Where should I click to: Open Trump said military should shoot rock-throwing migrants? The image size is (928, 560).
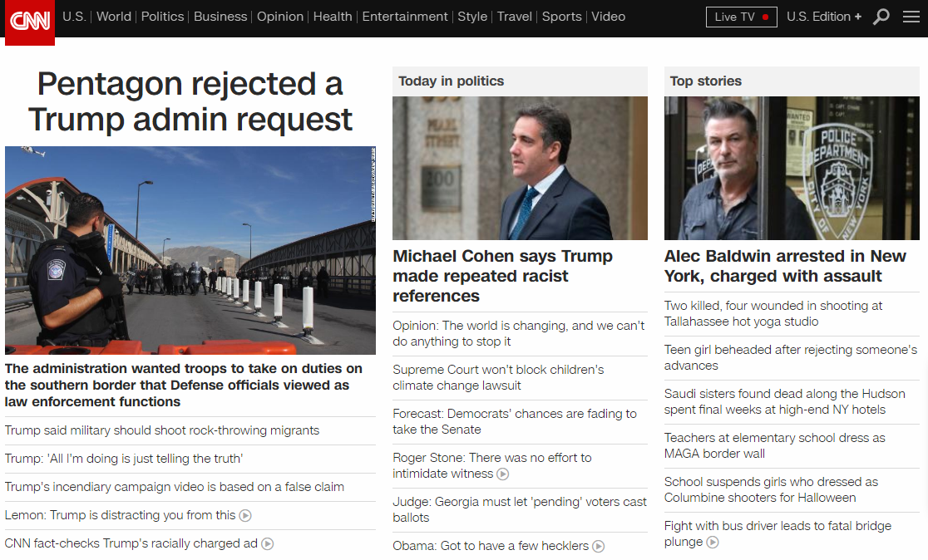click(162, 430)
